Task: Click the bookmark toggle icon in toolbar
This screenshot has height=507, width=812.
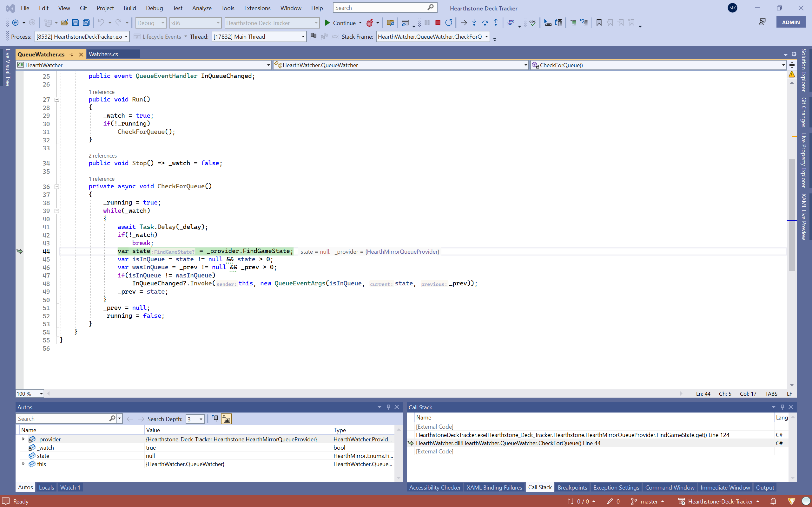Action: pyautogui.click(x=598, y=23)
